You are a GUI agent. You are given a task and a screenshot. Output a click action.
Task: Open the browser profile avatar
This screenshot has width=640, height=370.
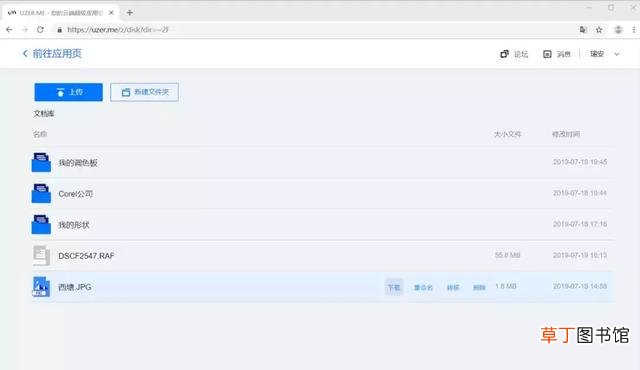click(618, 30)
